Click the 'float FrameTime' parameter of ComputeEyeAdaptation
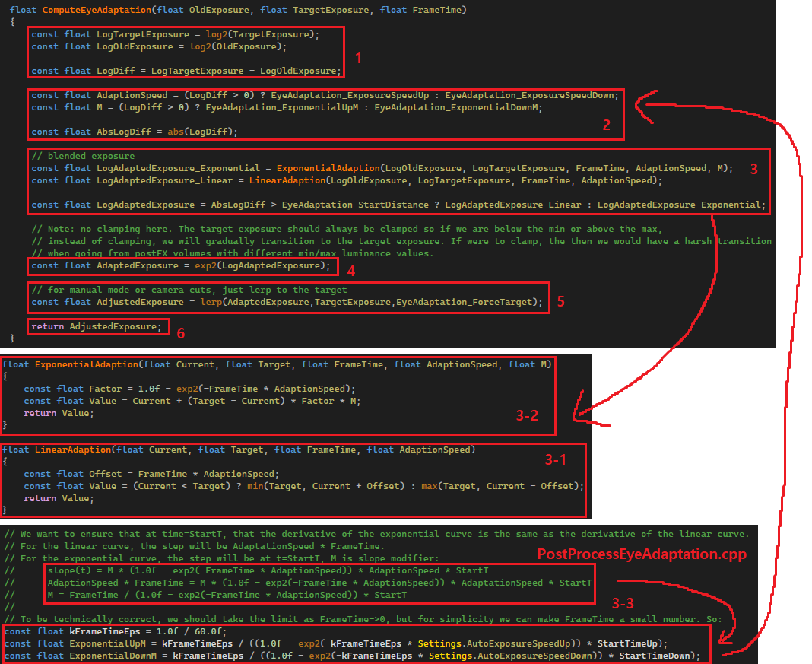The image size is (812, 664). coord(420,10)
